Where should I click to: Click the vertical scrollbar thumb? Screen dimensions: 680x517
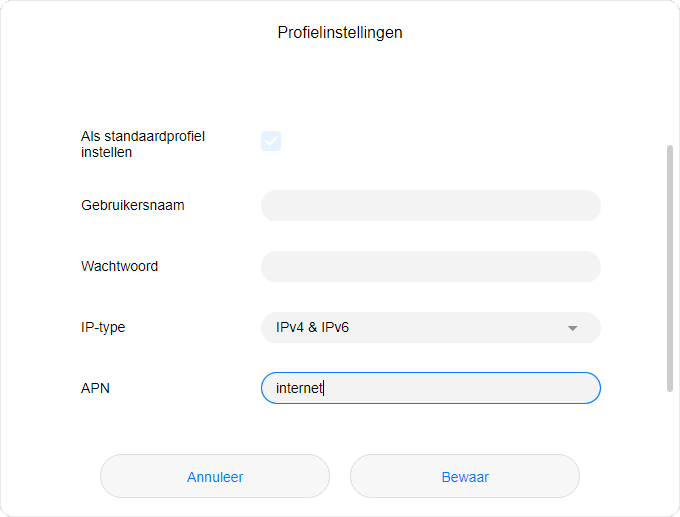click(670, 268)
